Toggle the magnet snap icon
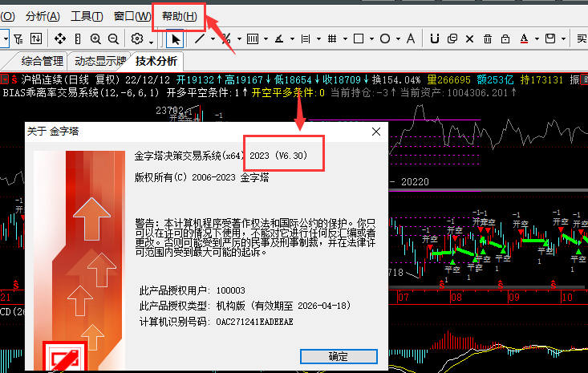 click(435, 39)
